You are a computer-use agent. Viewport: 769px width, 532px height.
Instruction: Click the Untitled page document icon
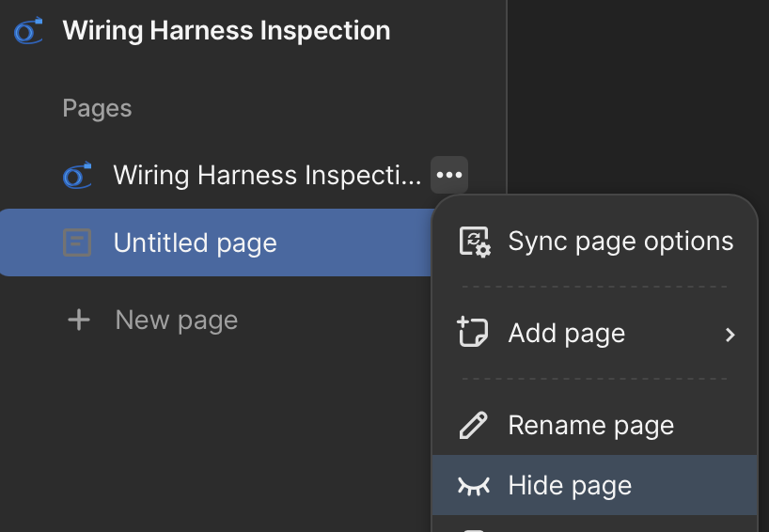tap(77, 243)
